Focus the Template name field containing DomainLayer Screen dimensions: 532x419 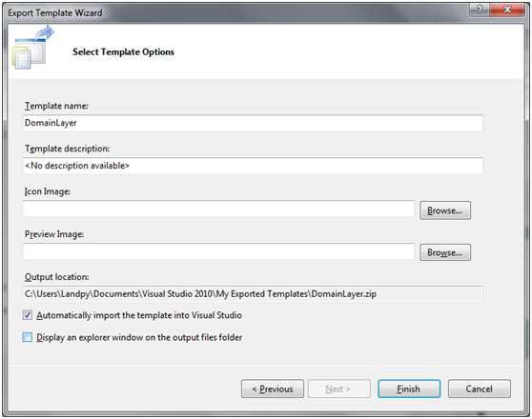pyautogui.click(x=253, y=123)
